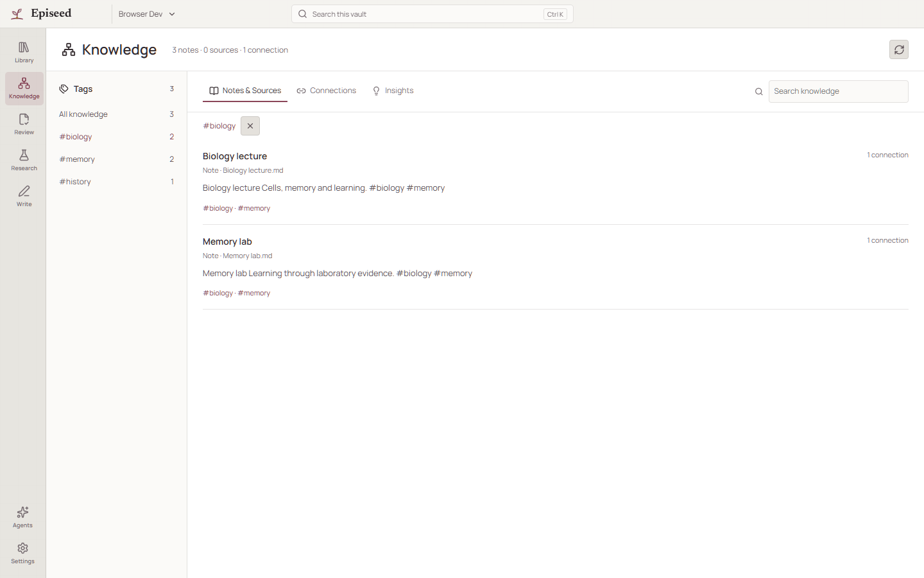Remove the #biology filter chip
Viewport: 924px width, 578px height.
coord(250,126)
